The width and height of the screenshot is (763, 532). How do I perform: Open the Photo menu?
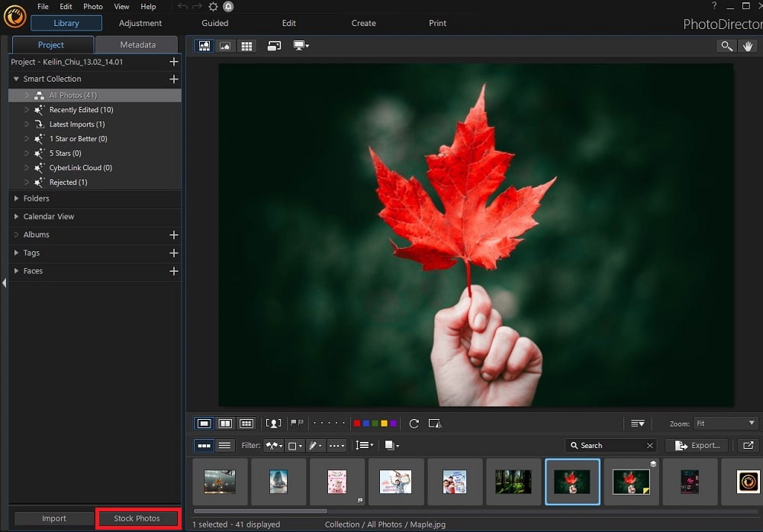[92, 6]
